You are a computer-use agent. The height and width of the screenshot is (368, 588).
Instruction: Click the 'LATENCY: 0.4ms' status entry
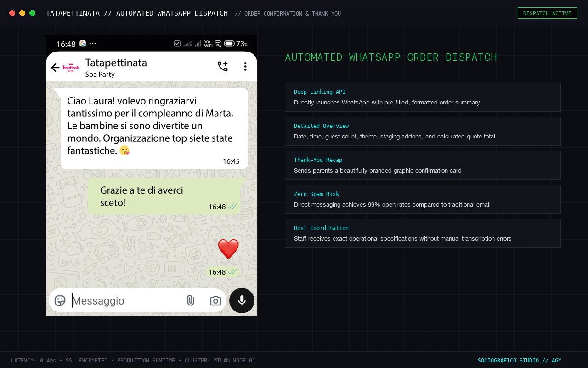pyautogui.click(x=33, y=361)
